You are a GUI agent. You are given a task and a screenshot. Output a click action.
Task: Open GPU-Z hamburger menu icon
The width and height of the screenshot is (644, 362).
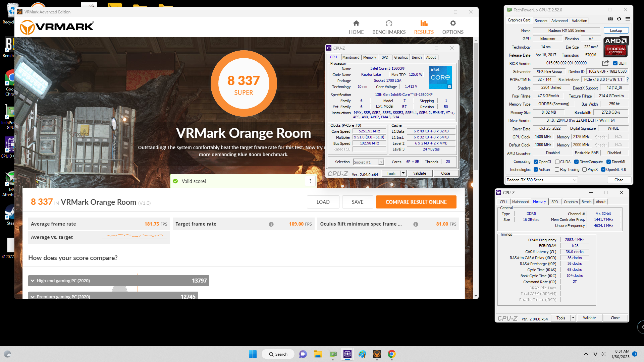628,19
